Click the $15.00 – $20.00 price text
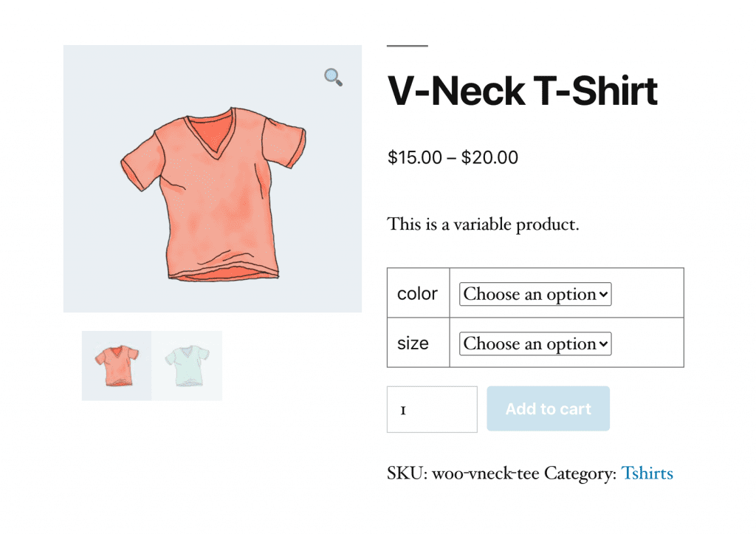This screenshot has width=756, height=534. pyautogui.click(x=453, y=157)
